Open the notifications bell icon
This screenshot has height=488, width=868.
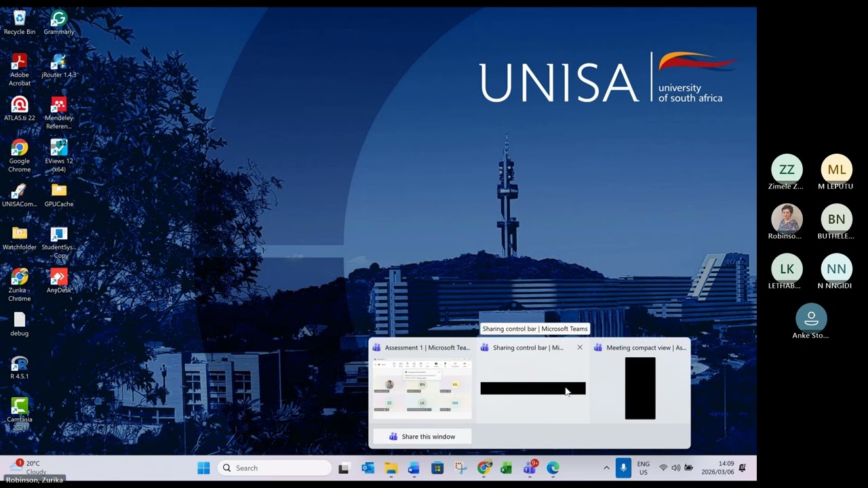point(743,468)
